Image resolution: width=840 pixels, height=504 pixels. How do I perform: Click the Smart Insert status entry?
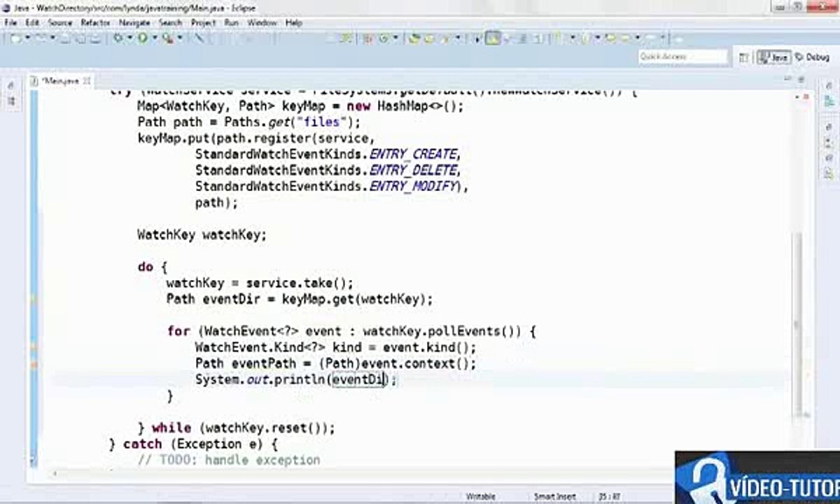(554, 496)
